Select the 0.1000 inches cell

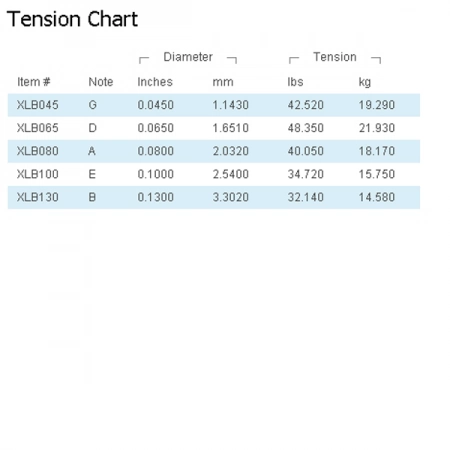tap(156, 174)
